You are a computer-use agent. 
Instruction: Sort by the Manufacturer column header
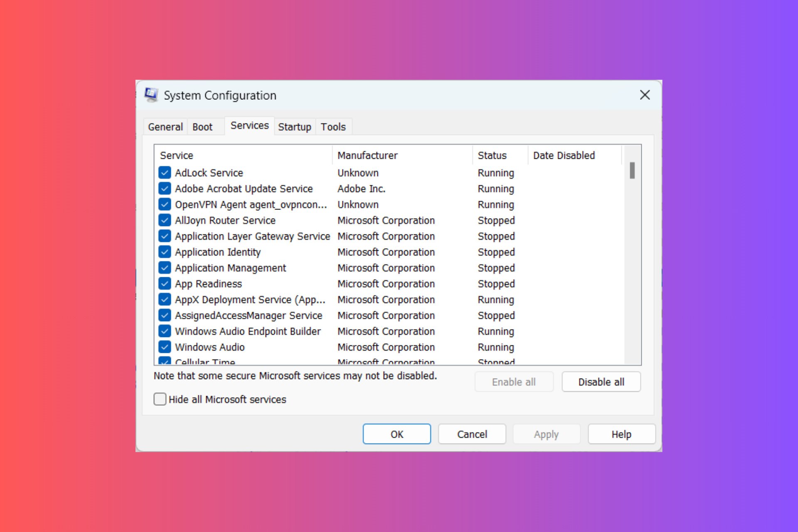pyautogui.click(x=402, y=155)
